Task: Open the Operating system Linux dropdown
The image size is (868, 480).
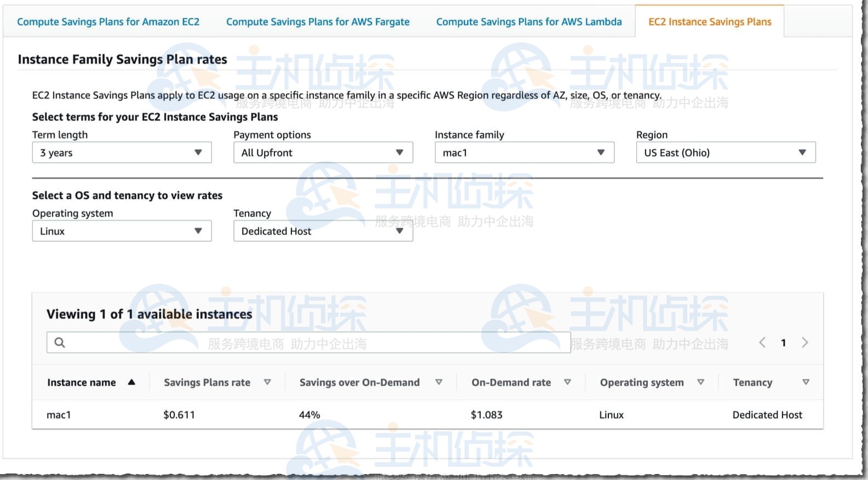Action: 122,231
